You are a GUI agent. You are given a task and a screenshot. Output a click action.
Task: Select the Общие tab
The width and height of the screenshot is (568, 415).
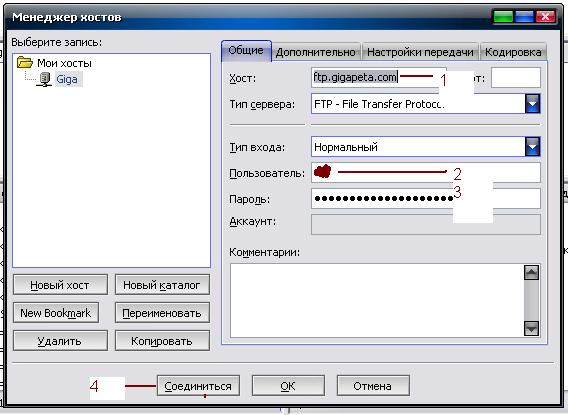(246, 51)
